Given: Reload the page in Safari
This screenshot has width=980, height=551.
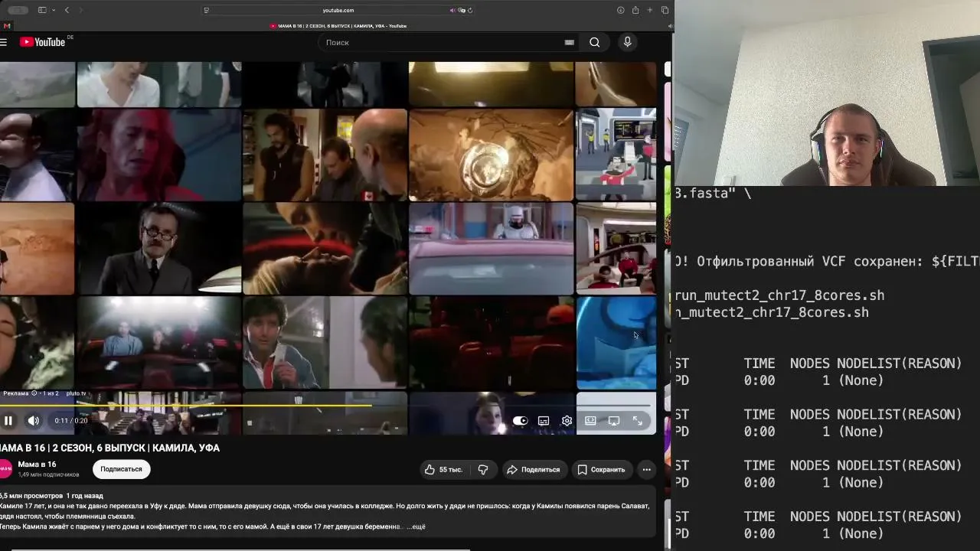Looking at the screenshot, I should [x=469, y=10].
